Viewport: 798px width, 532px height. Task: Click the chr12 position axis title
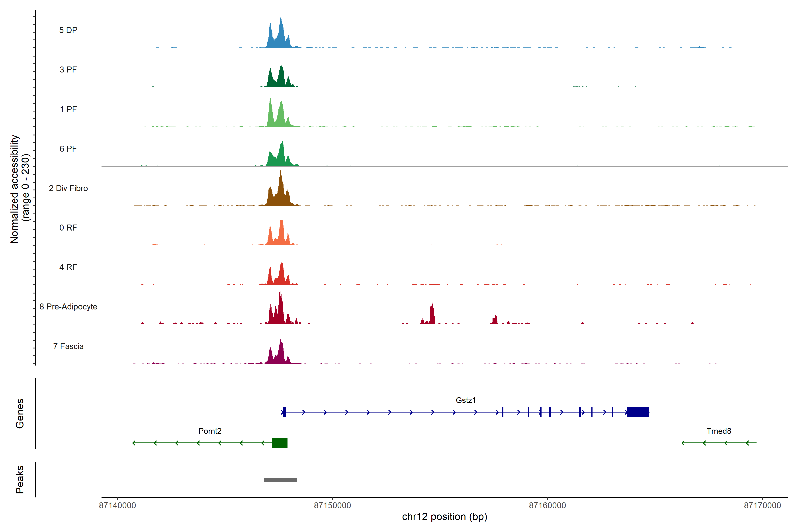pos(444,517)
